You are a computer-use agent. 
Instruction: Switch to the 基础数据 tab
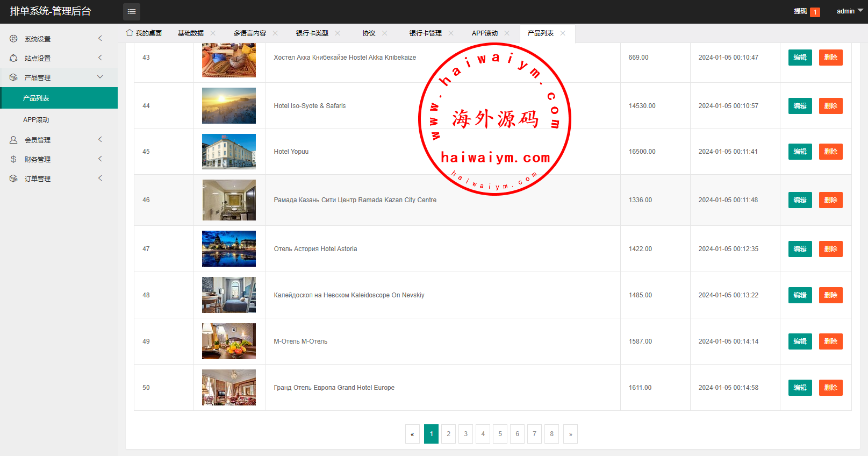point(191,33)
